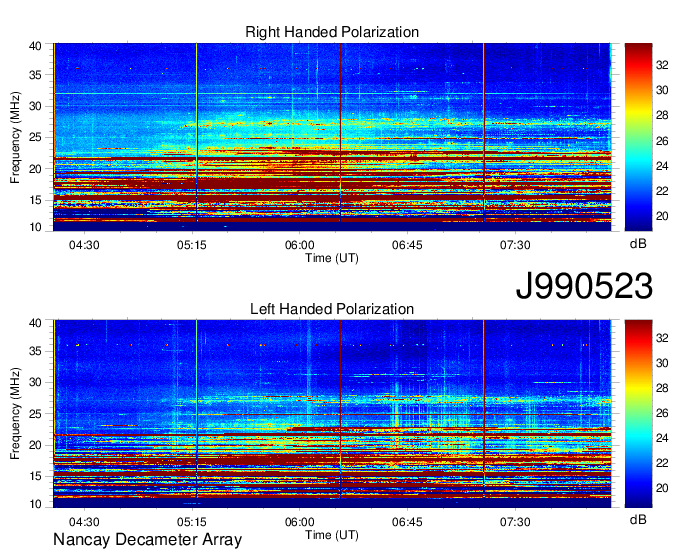680x552 pixels.
Task: Click the Left Handed Polarization title
Action: [x=332, y=309]
